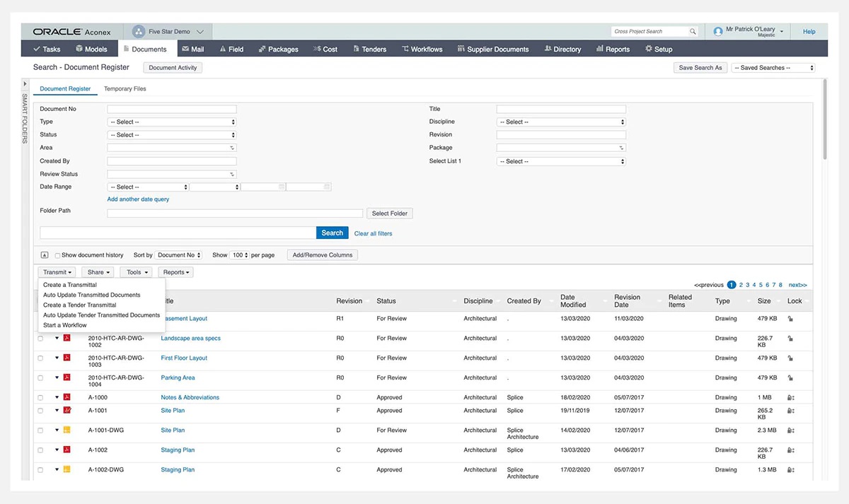Open the Sort by Document No dropdown
The width and height of the screenshot is (849, 504).
click(178, 255)
